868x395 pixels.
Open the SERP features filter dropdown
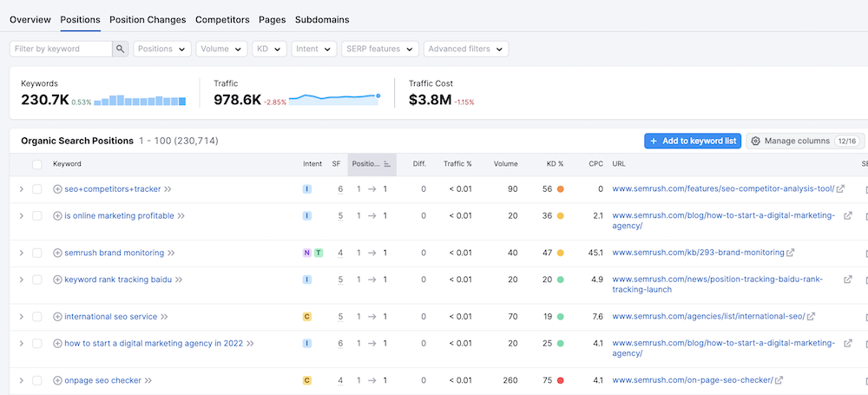point(380,49)
